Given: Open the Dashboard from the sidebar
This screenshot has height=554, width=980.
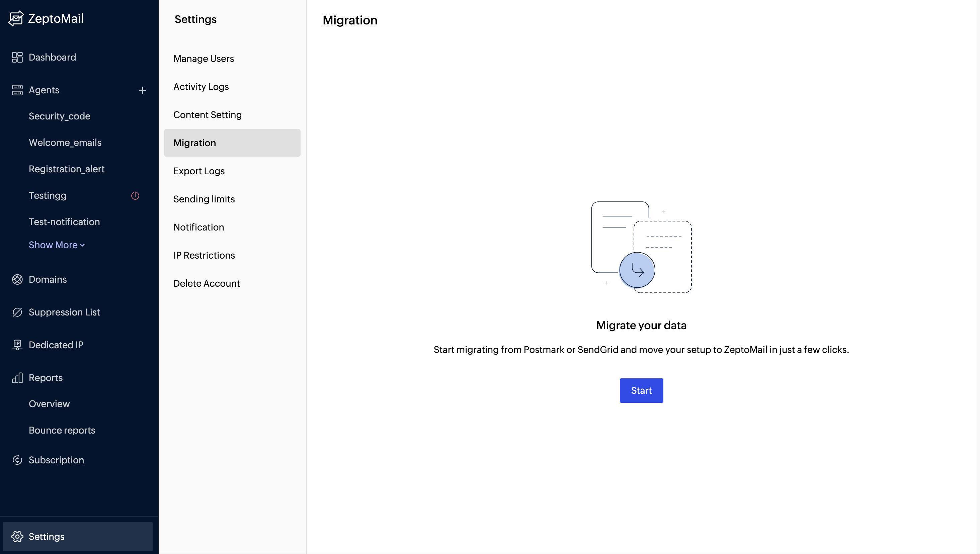Looking at the screenshot, I should [52, 57].
